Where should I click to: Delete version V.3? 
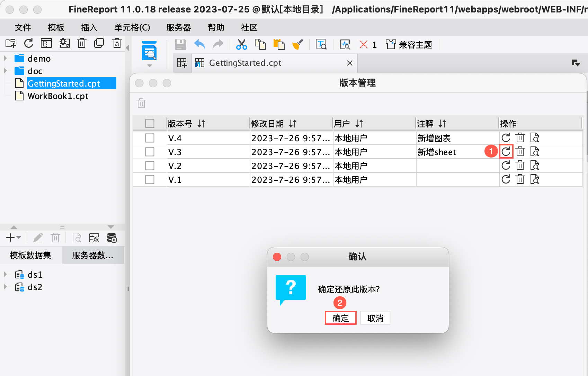point(520,152)
